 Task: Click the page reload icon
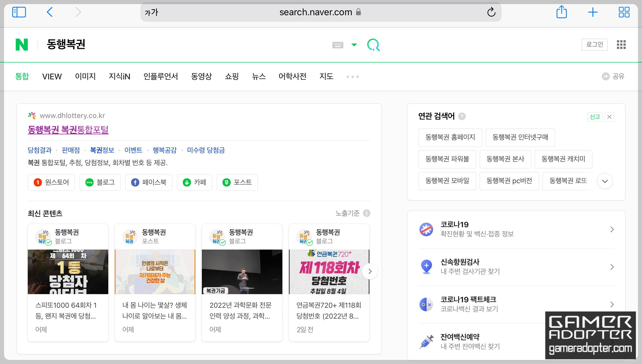[x=491, y=12]
